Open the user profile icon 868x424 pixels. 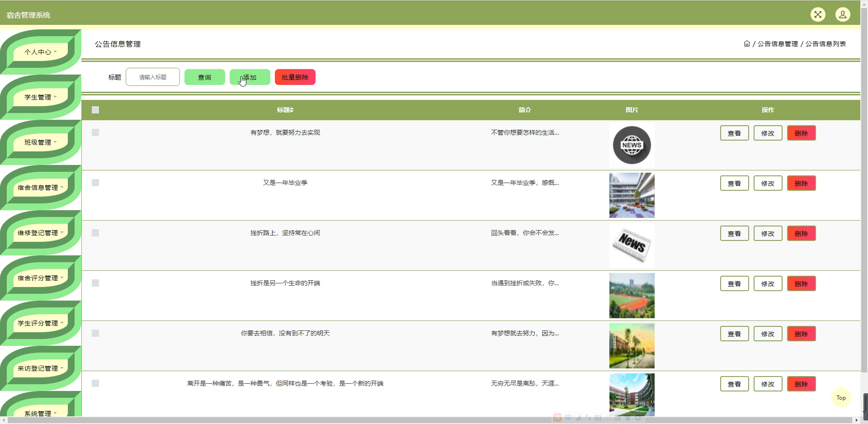[x=843, y=14]
